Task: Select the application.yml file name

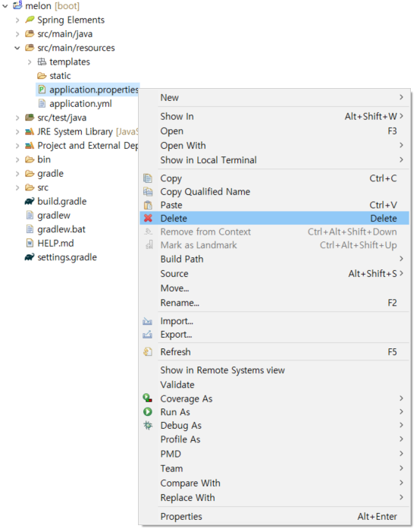Action: tap(80, 103)
